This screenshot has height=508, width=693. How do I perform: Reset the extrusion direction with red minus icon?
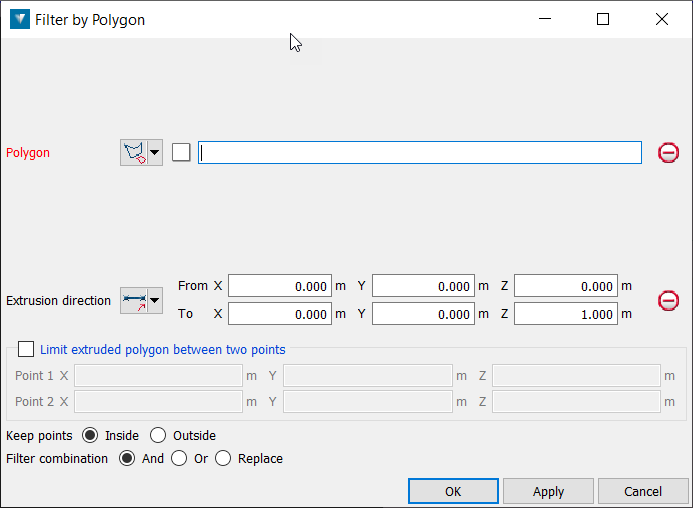(x=668, y=301)
